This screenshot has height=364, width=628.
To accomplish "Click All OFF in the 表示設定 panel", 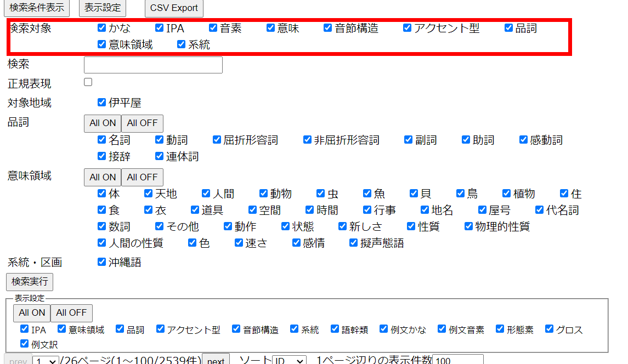I will click(x=71, y=312).
